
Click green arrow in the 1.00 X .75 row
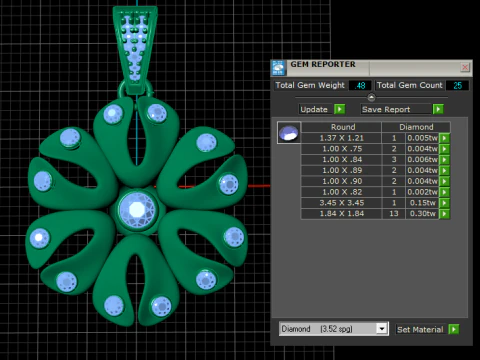pos(444,149)
